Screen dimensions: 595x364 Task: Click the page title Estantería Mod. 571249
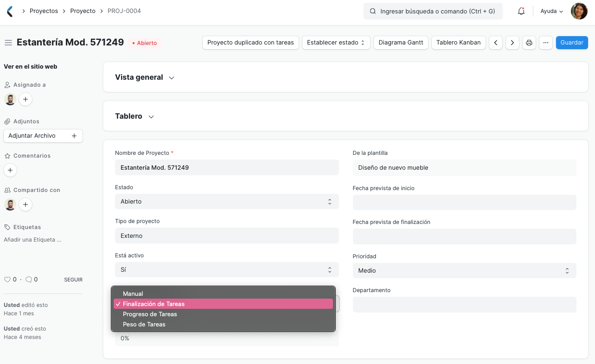coord(70,42)
